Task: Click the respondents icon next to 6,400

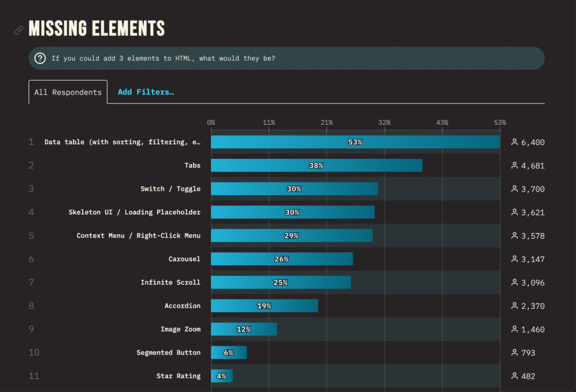Action: (x=515, y=142)
